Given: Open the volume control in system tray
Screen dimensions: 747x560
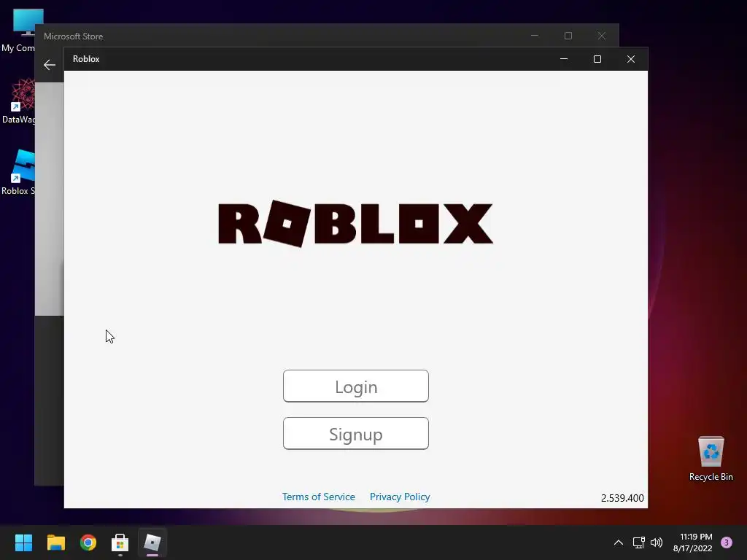Looking at the screenshot, I should point(657,542).
